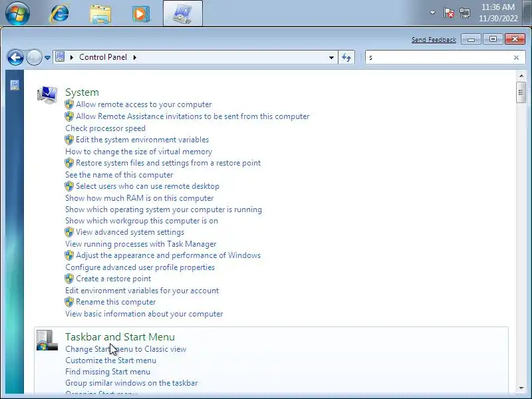Go back with the blue Back arrow
532x399 pixels.
(15, 57)
